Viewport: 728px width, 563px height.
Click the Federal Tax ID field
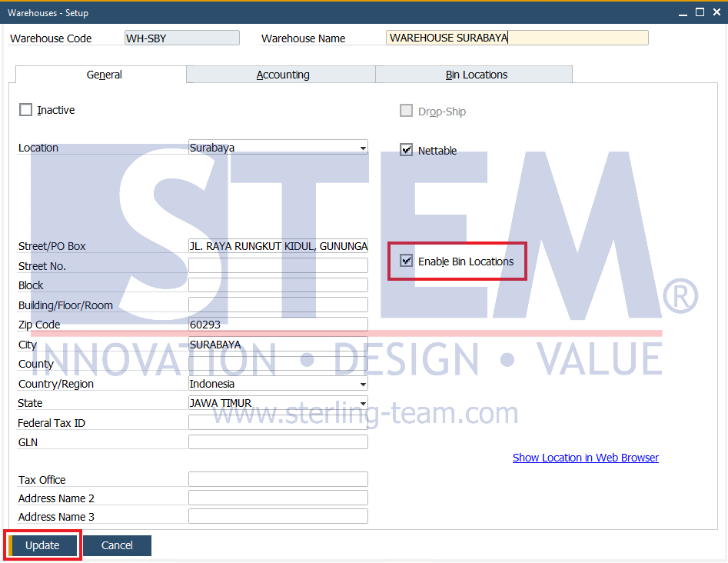(278, 422)
